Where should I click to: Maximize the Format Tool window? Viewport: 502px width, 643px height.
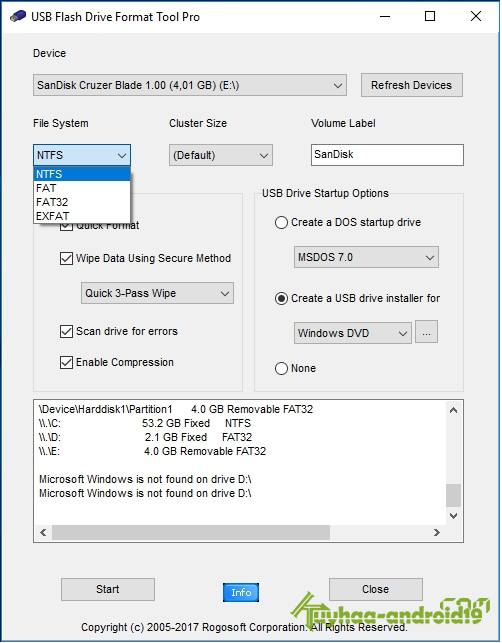[430, 16]
